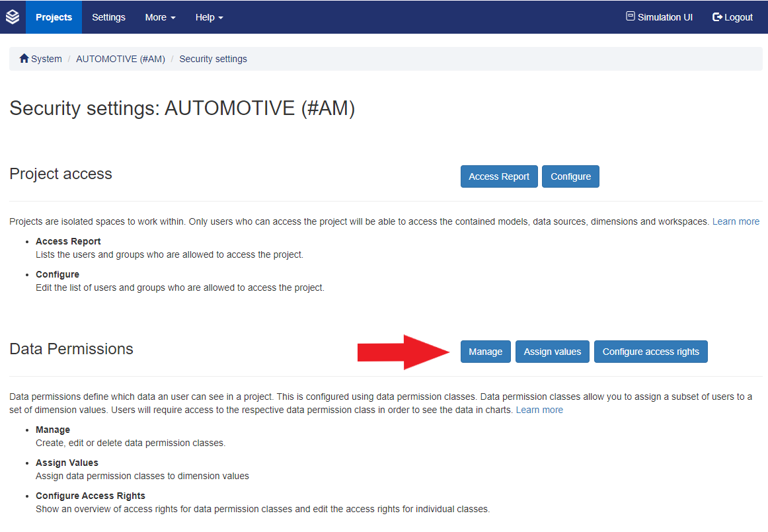
Task: Open the Access Report button
Action: (x=499, y=176)
